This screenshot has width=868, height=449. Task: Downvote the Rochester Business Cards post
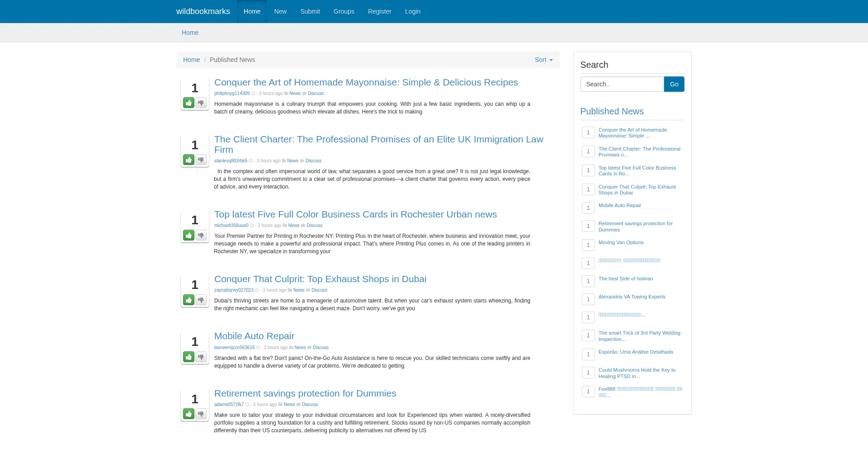[x=201, y=236]
